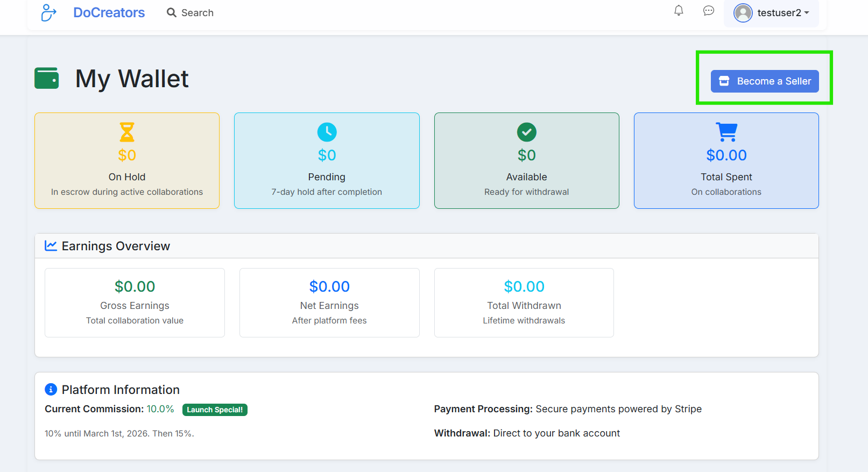The height and width of the screenshot is (472, 868).
Task: Click the Current Commission label
Action: point(94,409)
